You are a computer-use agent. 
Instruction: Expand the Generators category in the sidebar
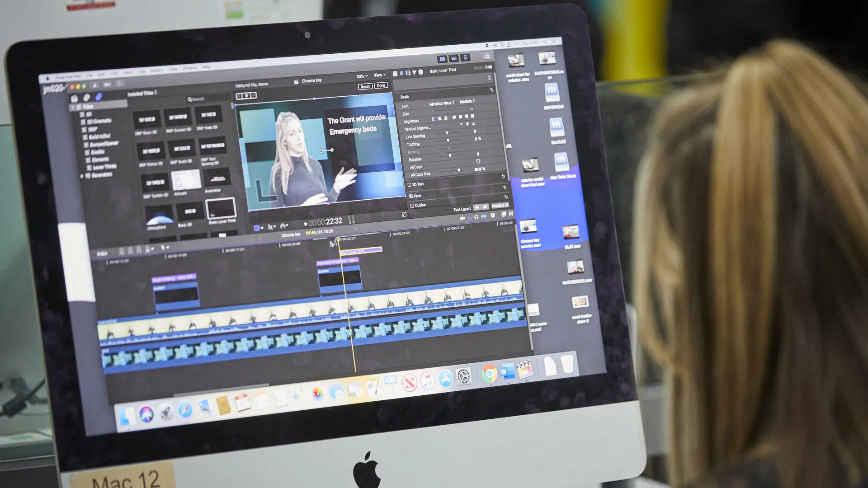[x=82, y=176]
